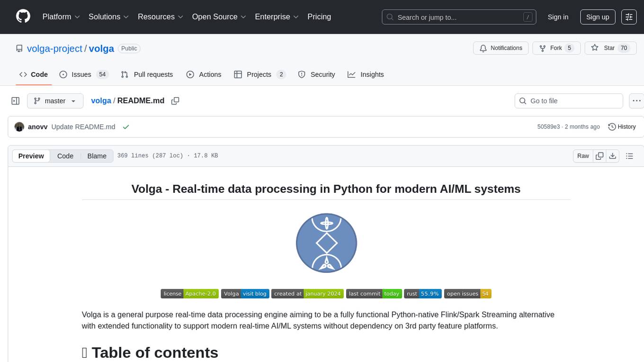Switch to the Issues tab
The height and width of the screenshot is (362, 644).
[x=84, y=74]
